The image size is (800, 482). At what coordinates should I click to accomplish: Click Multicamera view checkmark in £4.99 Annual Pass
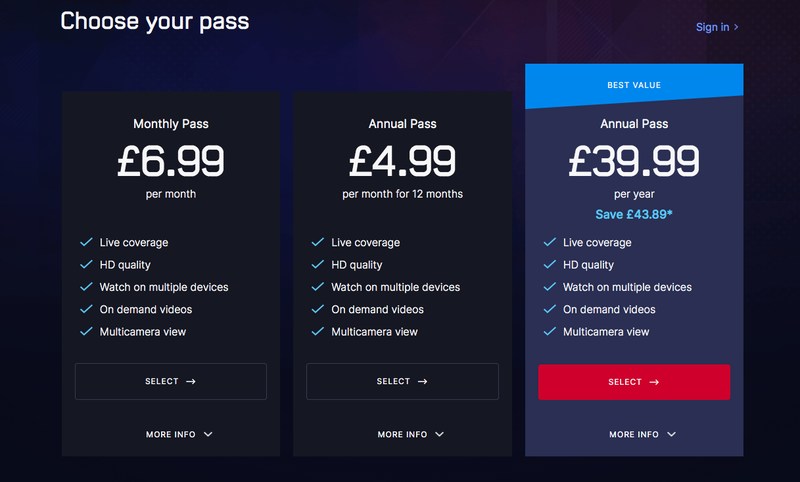[x=318, y=331]
